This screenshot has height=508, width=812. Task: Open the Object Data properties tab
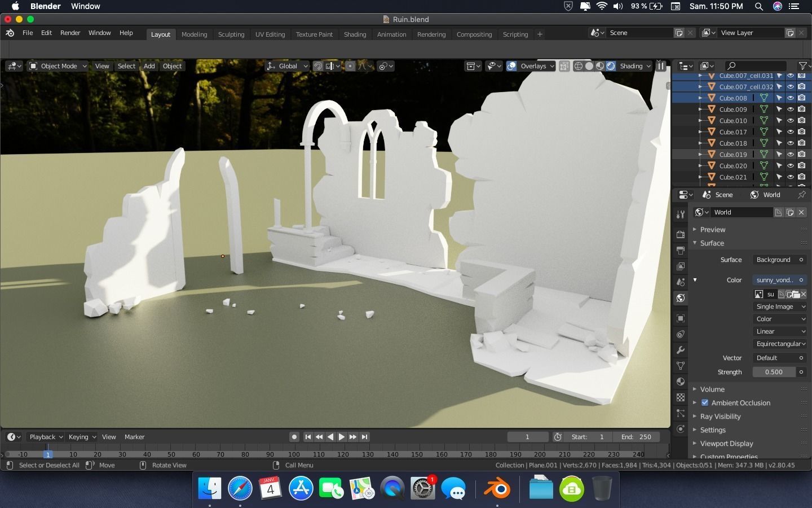(681, 366)
